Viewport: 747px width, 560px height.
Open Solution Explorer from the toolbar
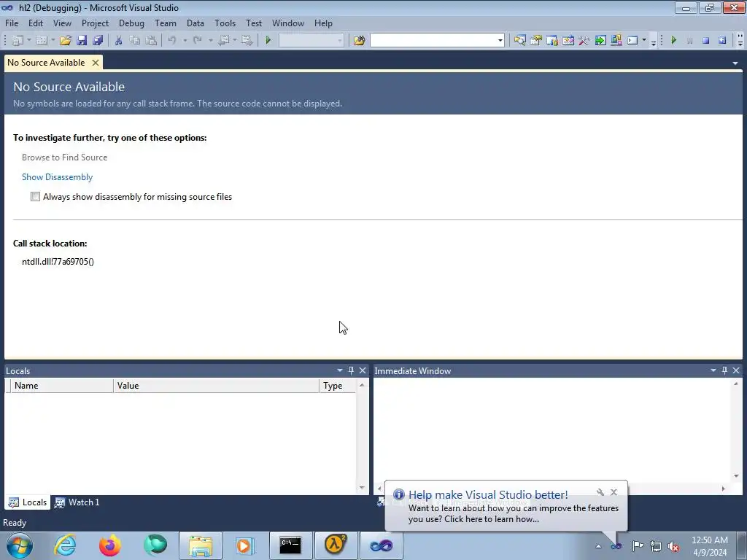click(519, 41)
